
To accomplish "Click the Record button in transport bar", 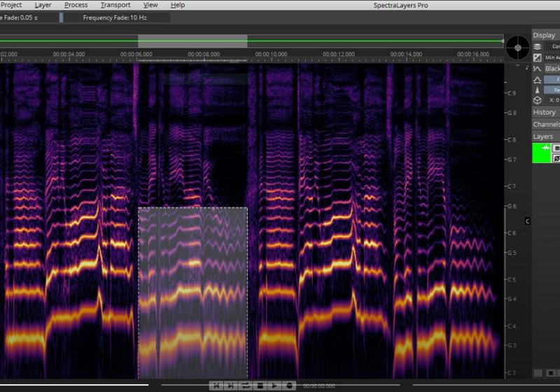I will click(x=289, y=386).
